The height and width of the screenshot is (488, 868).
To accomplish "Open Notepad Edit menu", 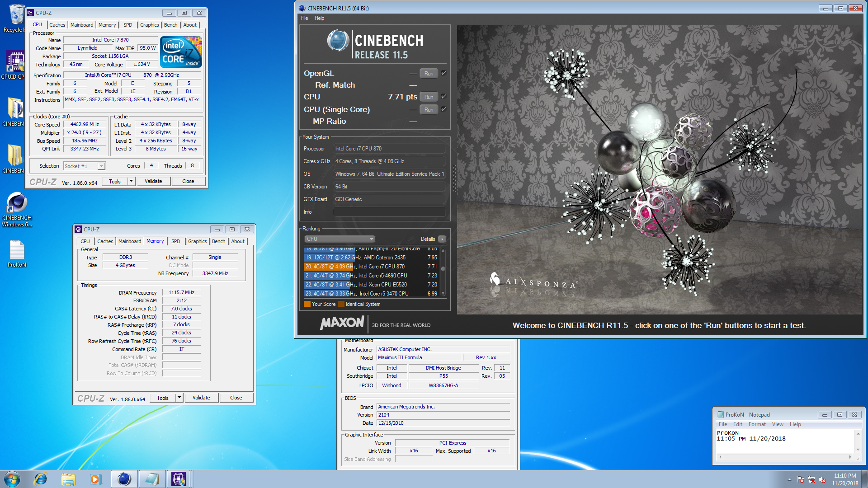I will 737,424.
